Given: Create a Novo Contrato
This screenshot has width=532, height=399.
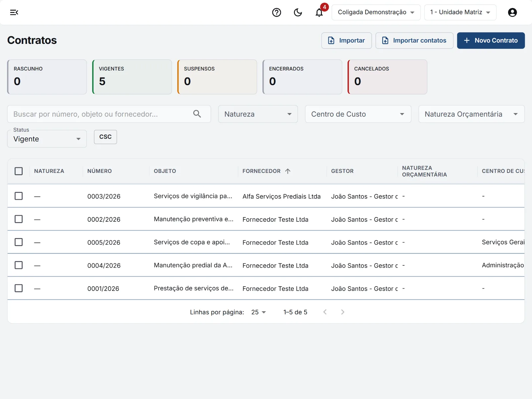Looking at the screenshot, I should coord(491,41).
